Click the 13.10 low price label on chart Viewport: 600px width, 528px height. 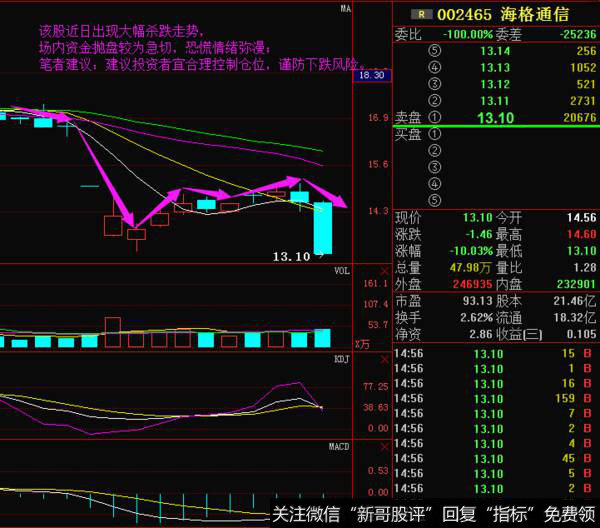[292, 257]
